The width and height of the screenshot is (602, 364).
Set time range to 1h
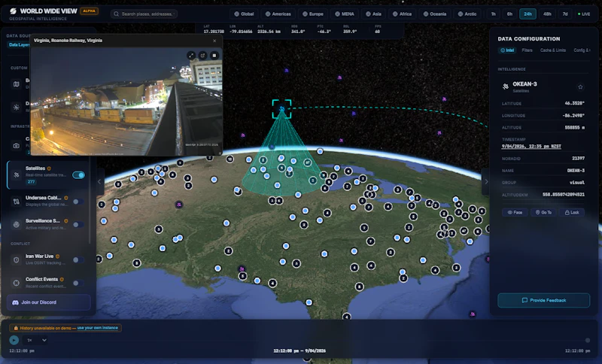pos(494,14)
